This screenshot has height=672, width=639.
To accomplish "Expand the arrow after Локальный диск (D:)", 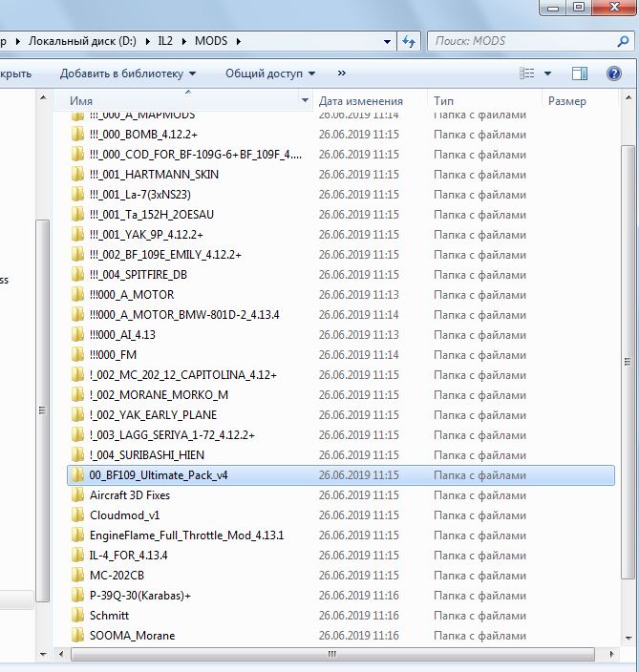I will [x=147, y=41].
